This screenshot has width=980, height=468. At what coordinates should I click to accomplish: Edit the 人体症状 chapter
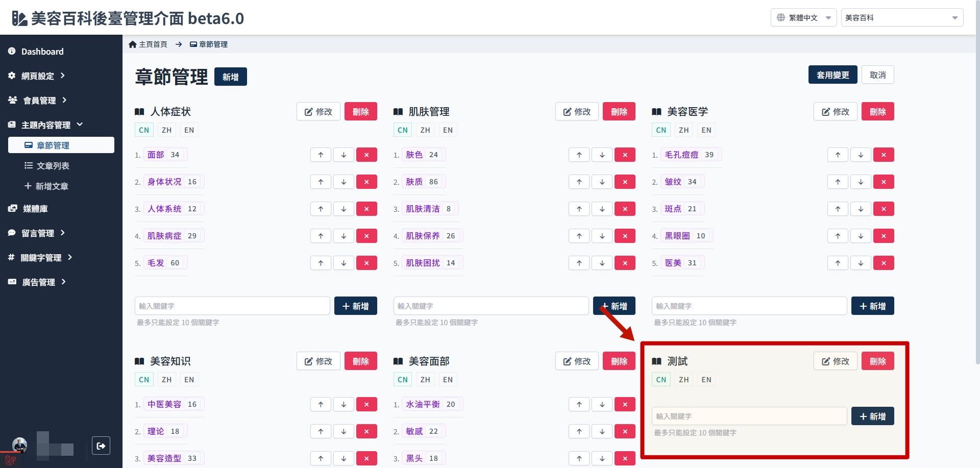point(318,111)
